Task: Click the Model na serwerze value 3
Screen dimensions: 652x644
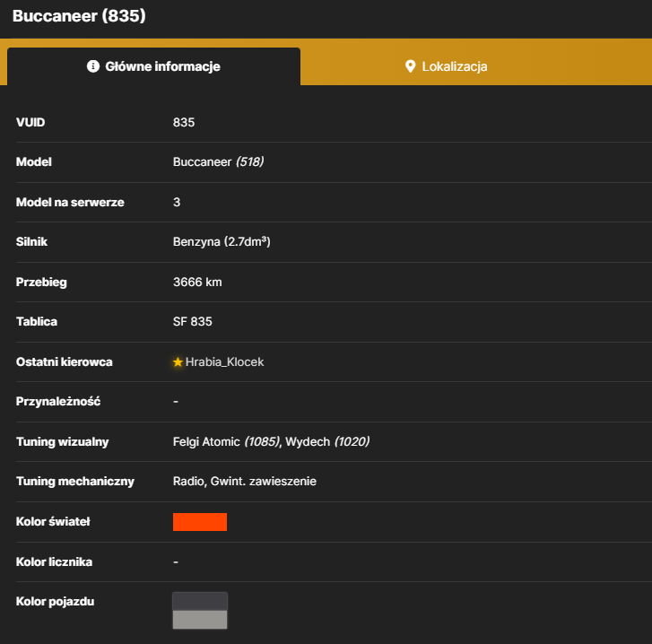Action: 177,202
